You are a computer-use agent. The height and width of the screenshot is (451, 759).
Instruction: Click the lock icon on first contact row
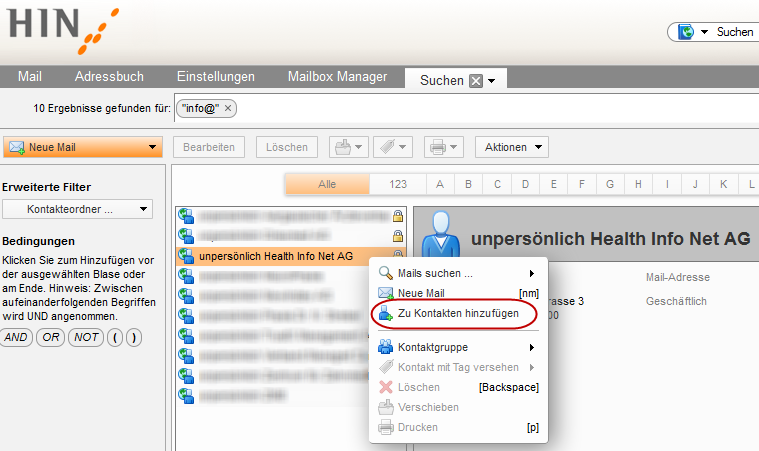398,216
